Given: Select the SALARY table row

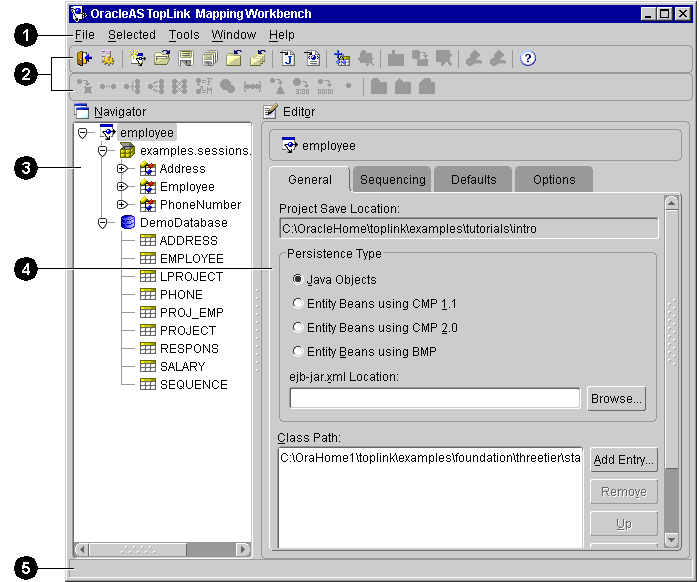Looking at the screenshot, I should click(172, 366).
